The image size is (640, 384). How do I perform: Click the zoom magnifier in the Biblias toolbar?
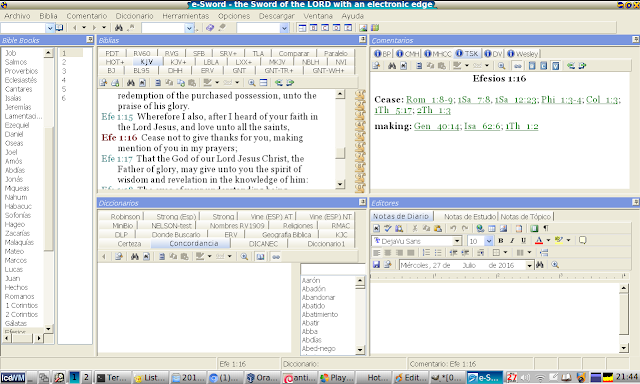pyautogui.click(x=252, y=83)
